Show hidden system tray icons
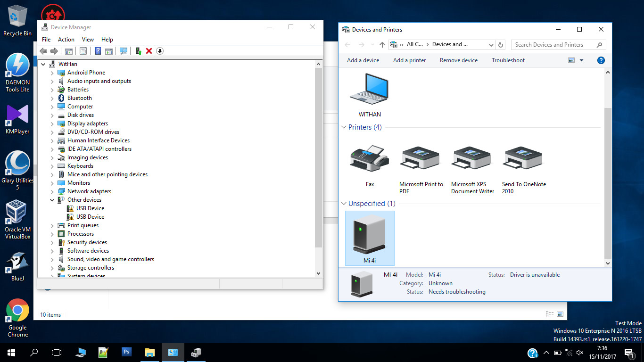Screen dimensions: 644x362 546,353
